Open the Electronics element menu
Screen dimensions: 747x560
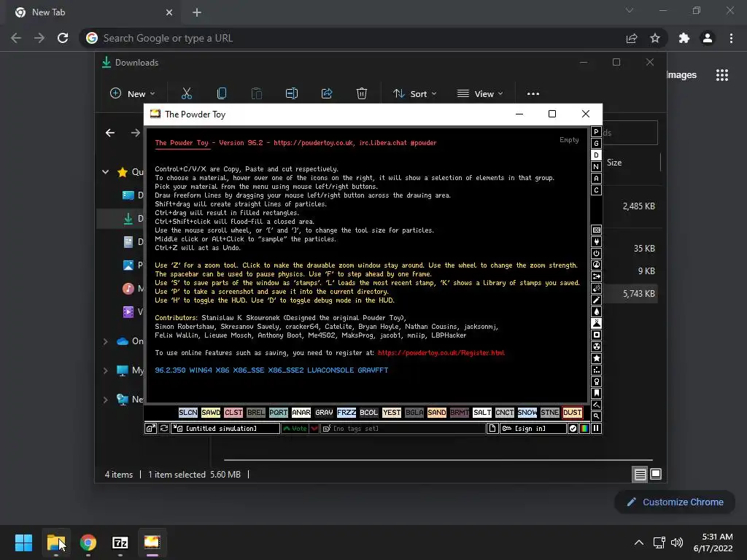coord(596,242)
